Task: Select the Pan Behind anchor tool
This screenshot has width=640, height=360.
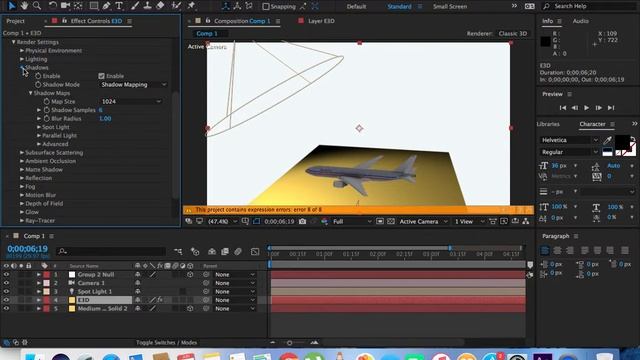Action: (78, 6)
